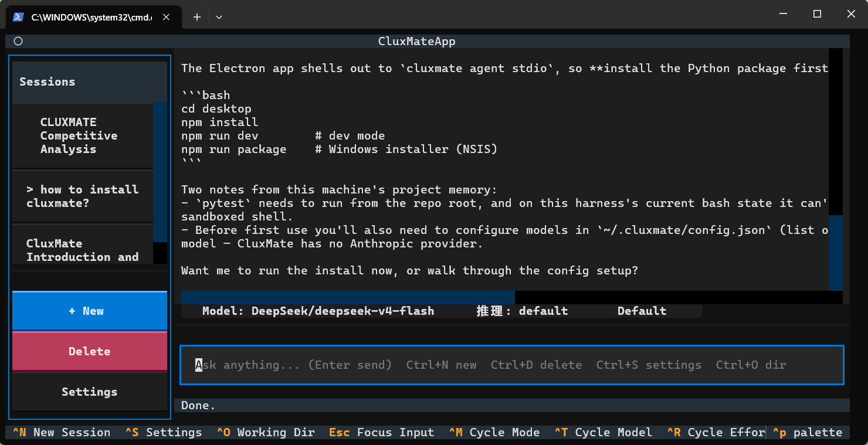Open the terminal profiles dropdown arrow

click(x=219, y=17)
